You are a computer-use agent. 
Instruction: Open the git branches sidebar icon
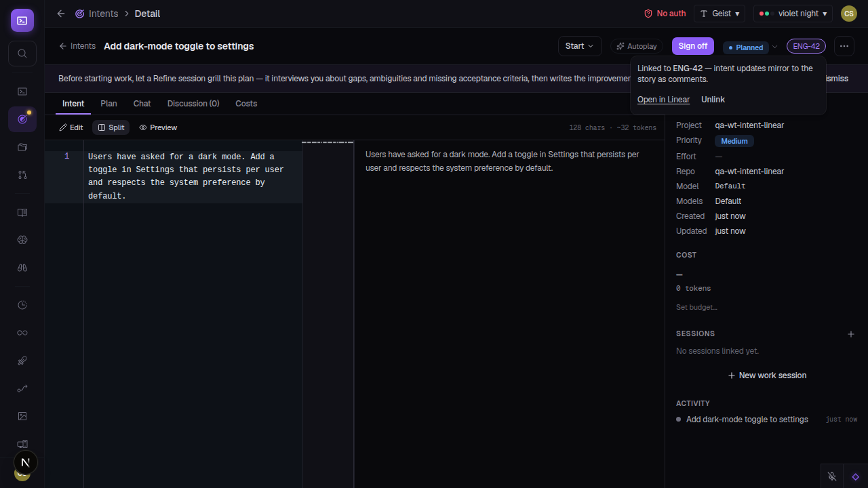22,175
